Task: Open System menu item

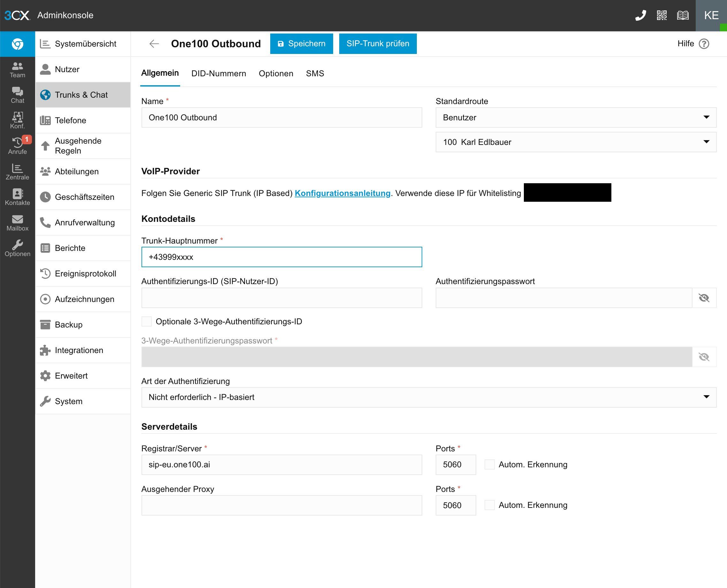Action: pos(83,401)
